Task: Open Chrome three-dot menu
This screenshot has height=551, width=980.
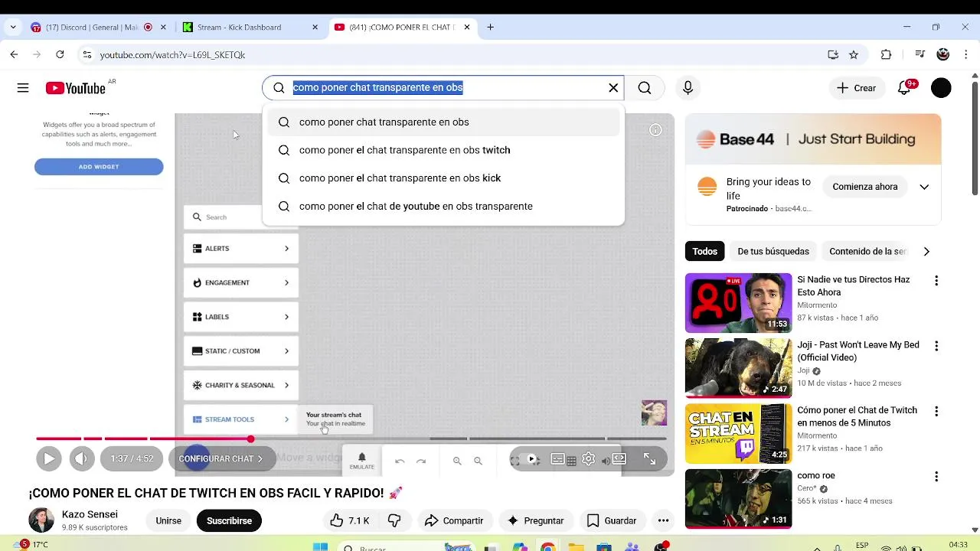Action: (x=965, y=54)
